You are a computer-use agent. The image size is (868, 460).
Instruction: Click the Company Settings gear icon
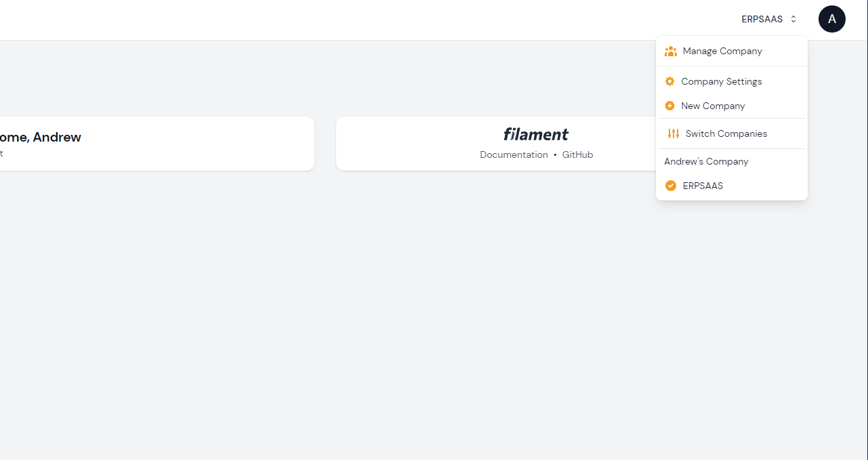pyautogui.click(x=670, y=81)
